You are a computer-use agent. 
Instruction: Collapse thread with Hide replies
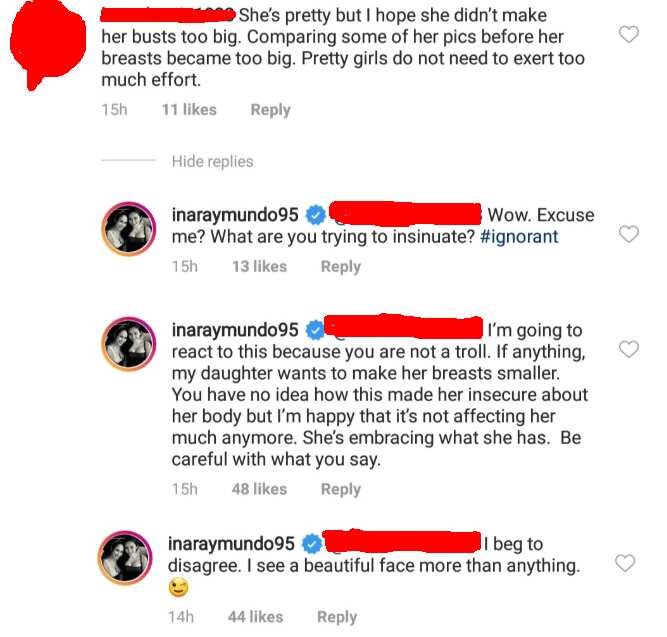coord(212,162)
